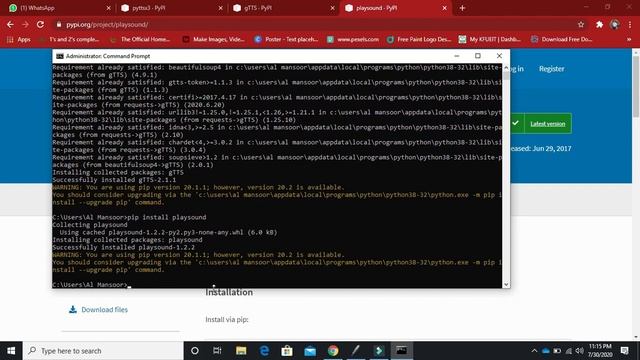Show hidden system tray icons
The width and height of the screenshot is (640, 360).
pos(534,351)
